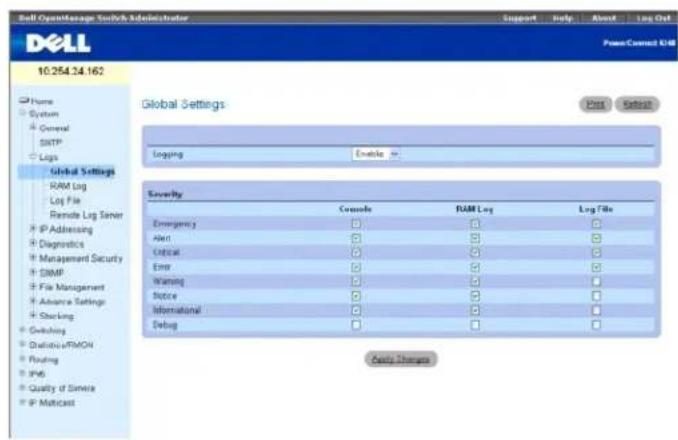Collapse the System tree node
The height and width of the screenshot is (440, 678).
pyautogui.click(x=22, y=113)
